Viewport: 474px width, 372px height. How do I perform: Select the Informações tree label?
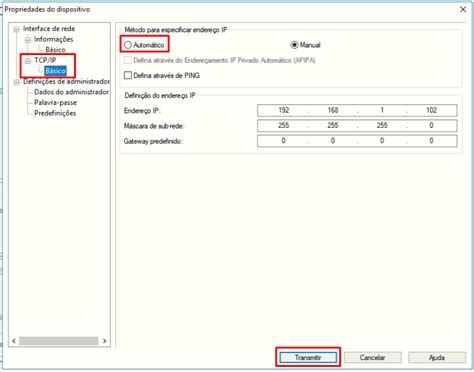(53, 39)
